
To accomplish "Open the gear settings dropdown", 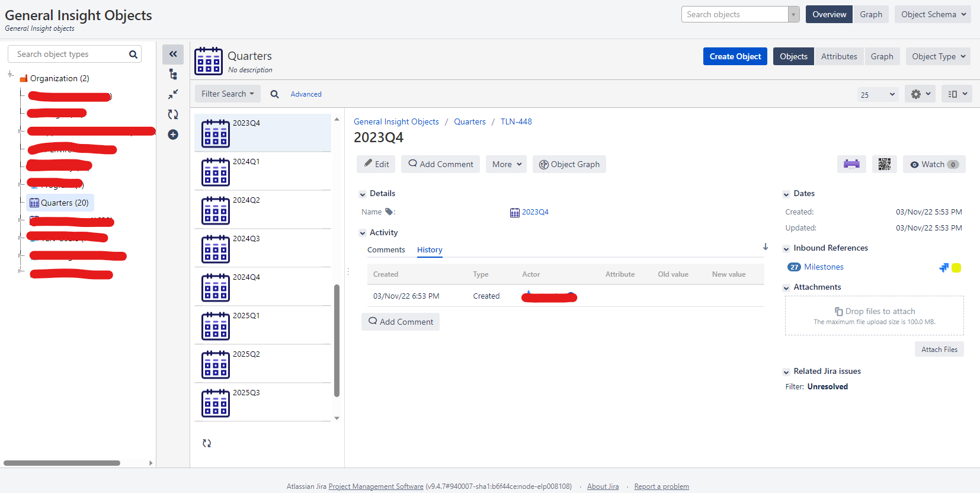I will click(x=920, y=94).
